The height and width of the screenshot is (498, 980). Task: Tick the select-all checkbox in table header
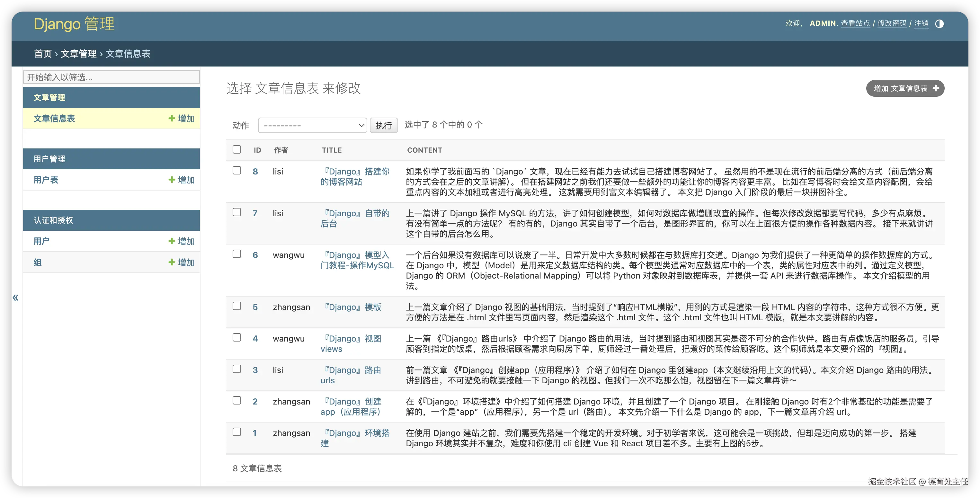pos(236,149)
